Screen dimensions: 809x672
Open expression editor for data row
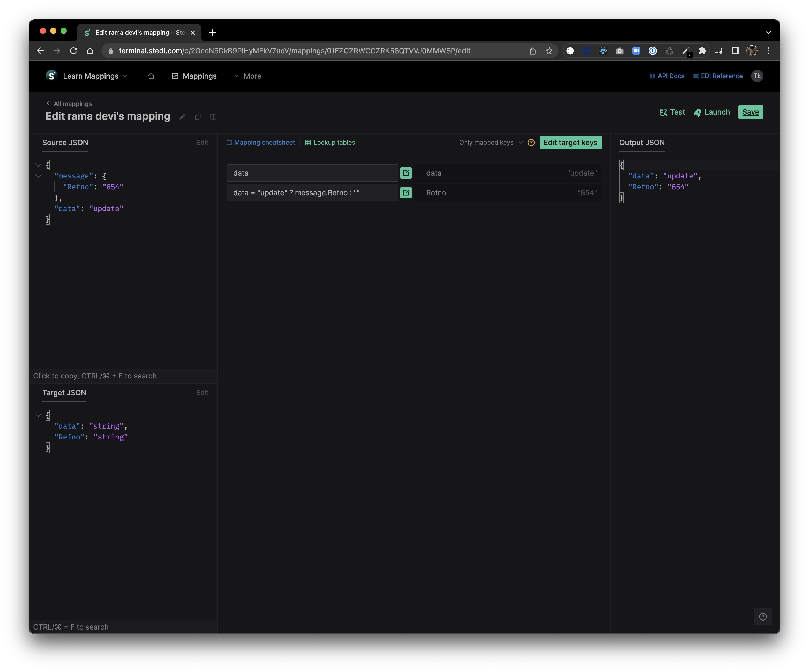[406, 173]
